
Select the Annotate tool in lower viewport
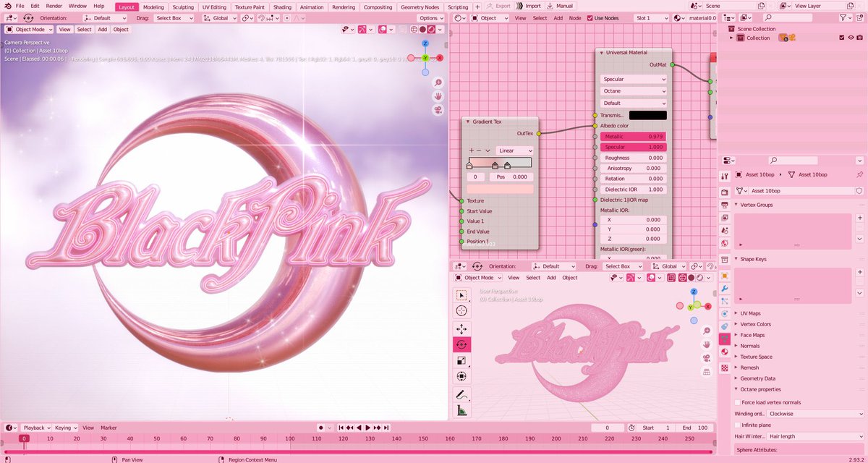pyautogui.click(x=461, y=394)
